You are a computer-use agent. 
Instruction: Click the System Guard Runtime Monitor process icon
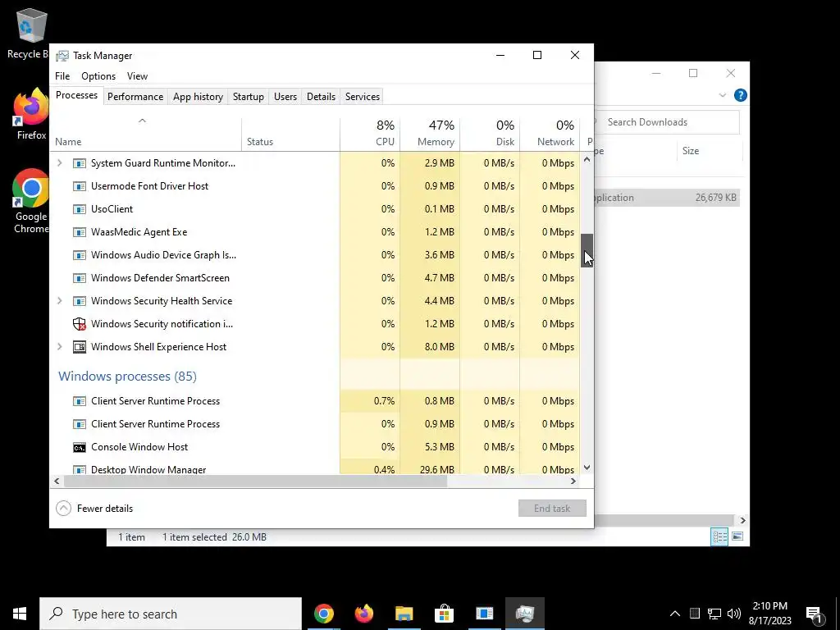pyautogui.click(x=80, y=163)
